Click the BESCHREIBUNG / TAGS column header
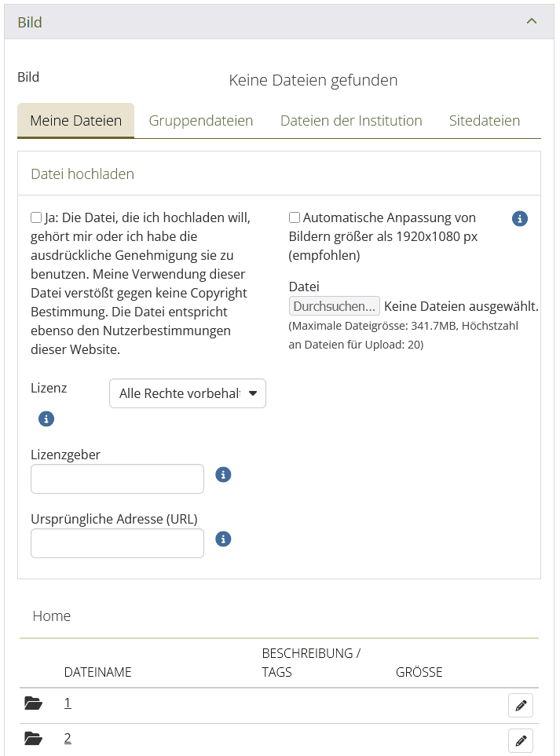Screen dimensions: 560x756 click(x=311, y=663)
